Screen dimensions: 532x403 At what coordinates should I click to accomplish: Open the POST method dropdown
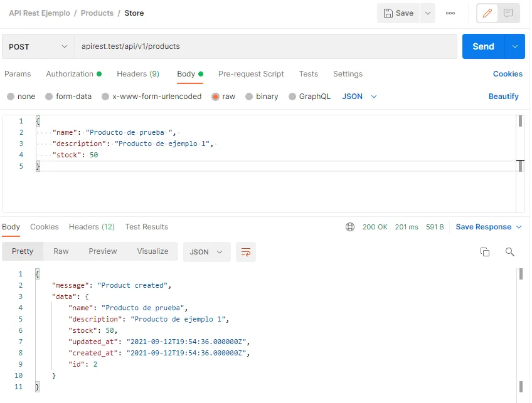(x=38, y=46)
